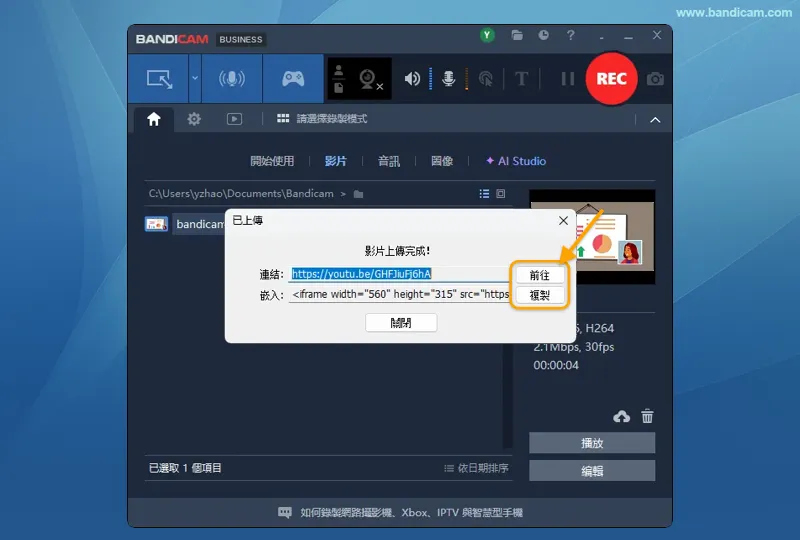Click the recording mode selection grid icon
Screen dimensions: 800x540
coord(283,118)
